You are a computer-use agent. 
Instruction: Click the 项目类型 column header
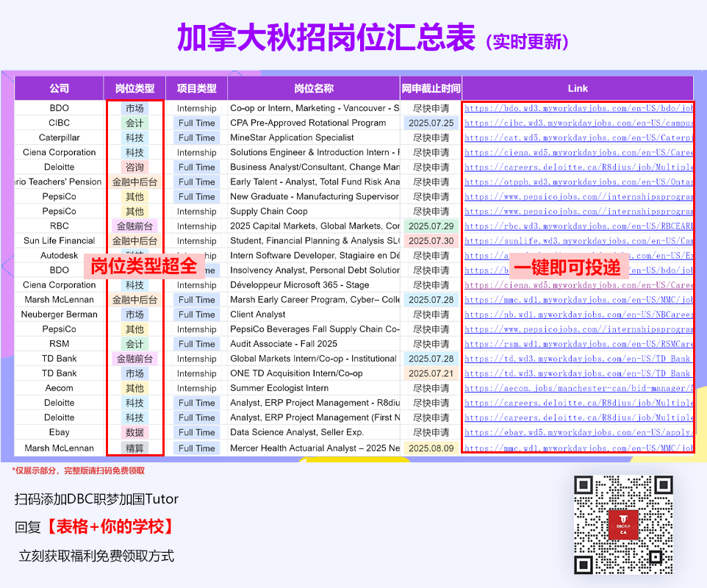[x=196, y=88]
